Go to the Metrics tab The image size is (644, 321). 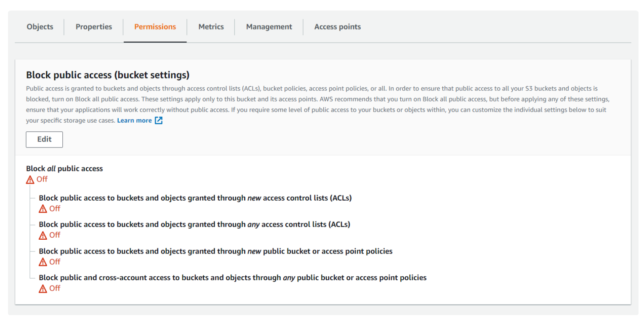(x=211, y=27)
